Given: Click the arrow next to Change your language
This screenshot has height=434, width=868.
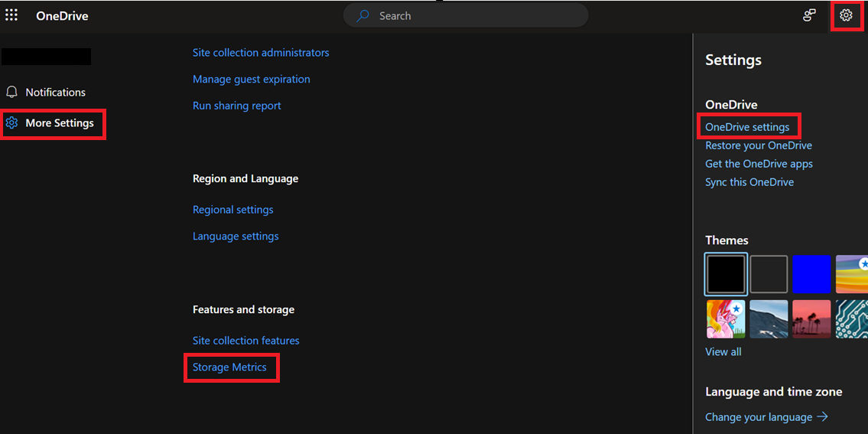Looking at the screenshot, I should click(x=822, y=417).
